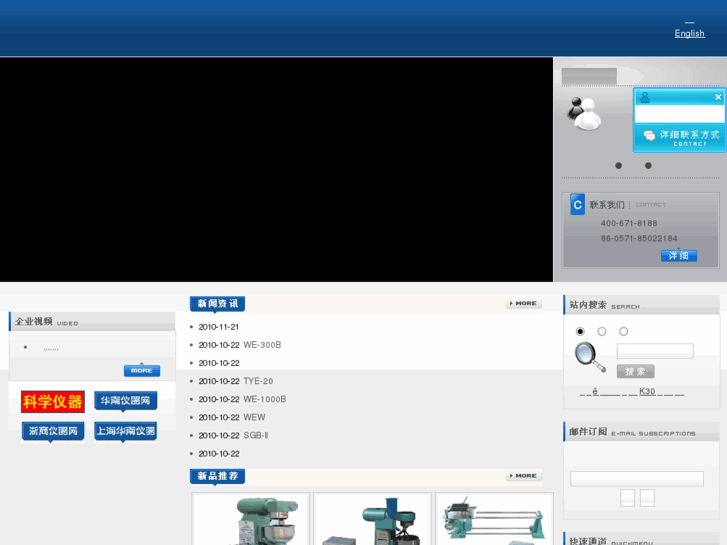Screen dimensions: 727x545
Task: Click the chat bubble icon beside 详细联系方式
Action: tap(649, 135)
